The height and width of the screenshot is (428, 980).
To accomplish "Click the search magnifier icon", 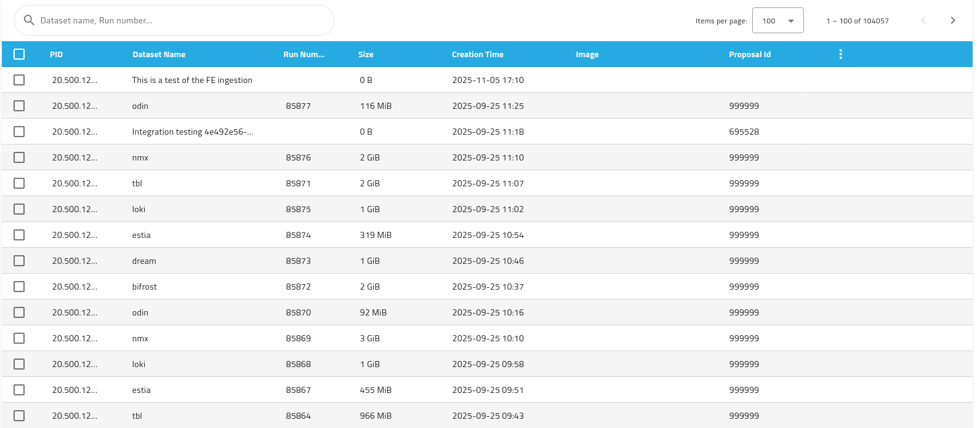I will 29,20.
